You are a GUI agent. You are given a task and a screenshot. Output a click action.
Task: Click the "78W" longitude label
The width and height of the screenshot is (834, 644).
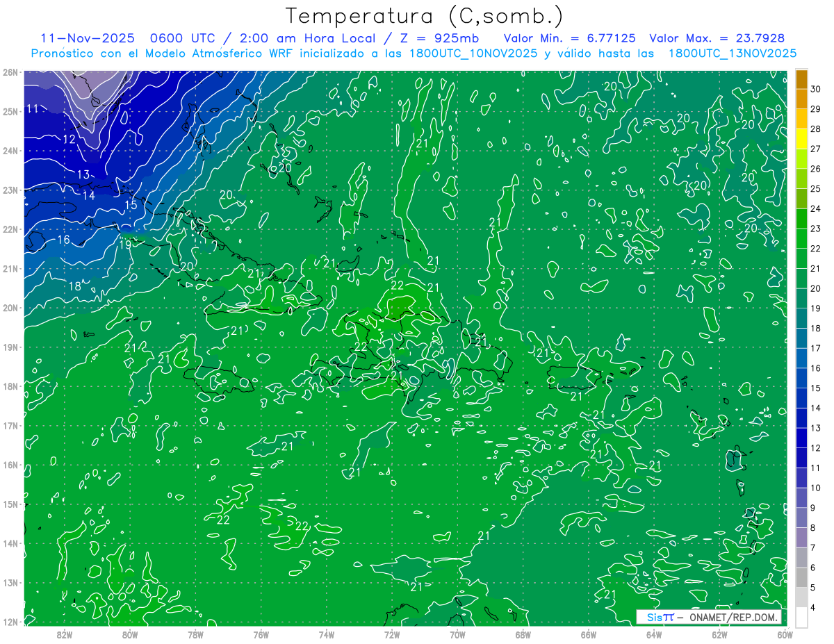tap(195, 634)
